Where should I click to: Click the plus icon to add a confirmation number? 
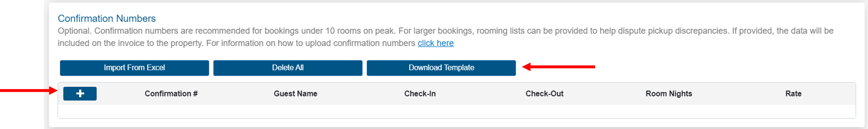coord(80,93)
